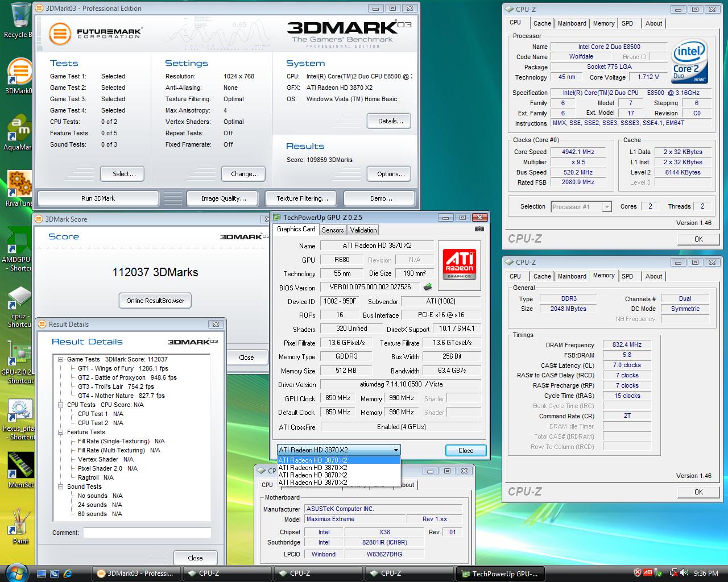Click Close in the GPU-Z window
728x582 pixels.
click(x=466, y=451)
